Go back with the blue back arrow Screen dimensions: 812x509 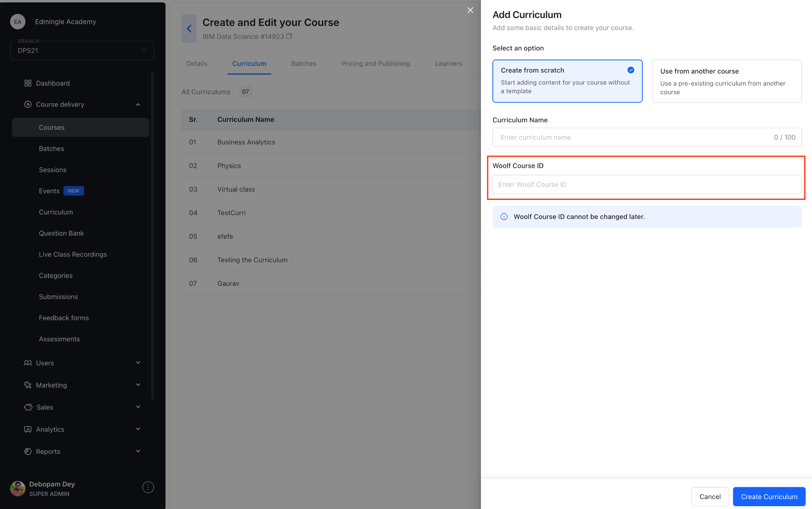click(189, 29)
